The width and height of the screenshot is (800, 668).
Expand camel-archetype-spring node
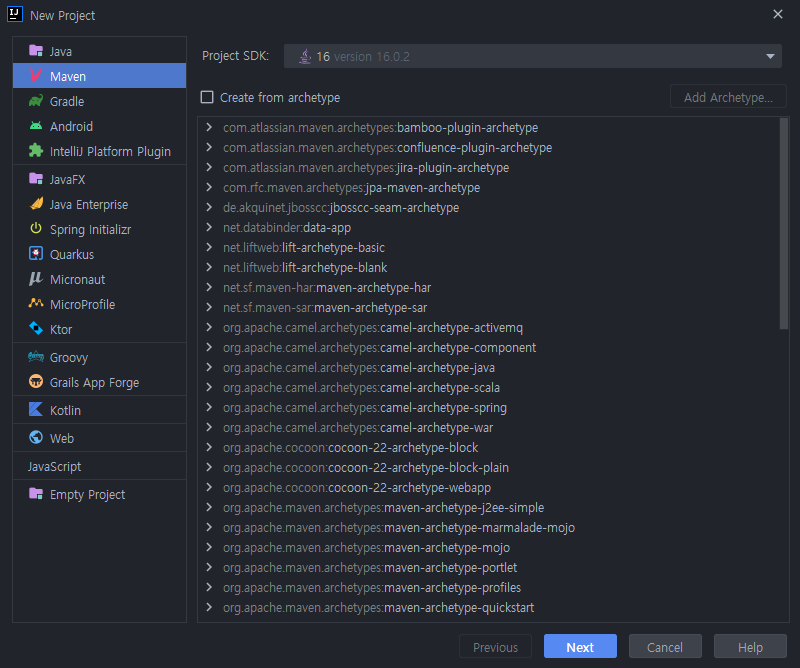coord(209,407)
